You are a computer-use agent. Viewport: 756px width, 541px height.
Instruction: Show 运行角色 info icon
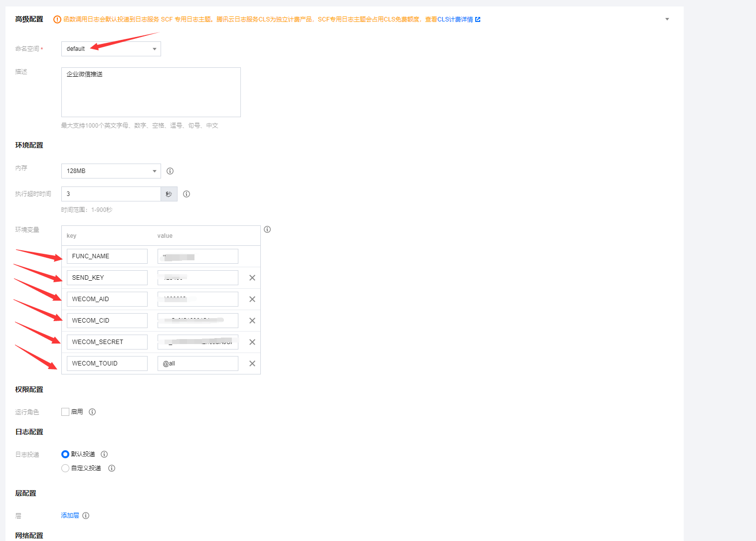click(x=92, y=412)
